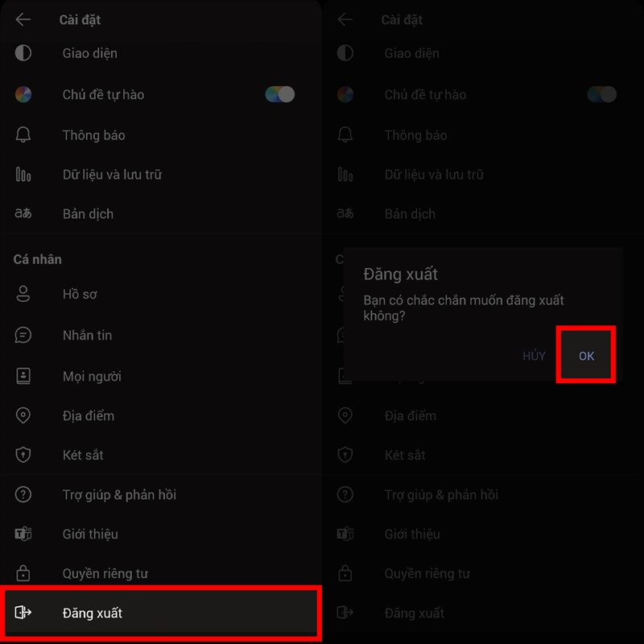This screenshot has width=644, height=644.
Task: Tap the undimmed Hồ sơ person icon
Action: 23,294
